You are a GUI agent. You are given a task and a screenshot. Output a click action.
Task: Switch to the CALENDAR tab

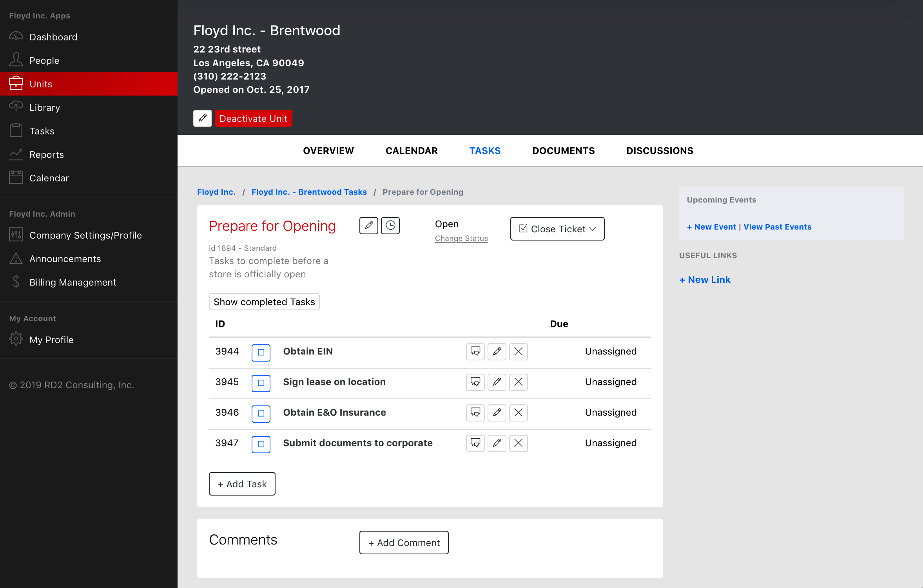pyautogui.click(x=412, y=151)
